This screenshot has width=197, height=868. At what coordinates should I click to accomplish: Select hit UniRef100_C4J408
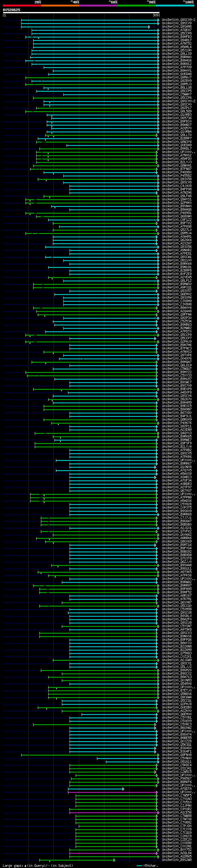[x=177, y=186]
